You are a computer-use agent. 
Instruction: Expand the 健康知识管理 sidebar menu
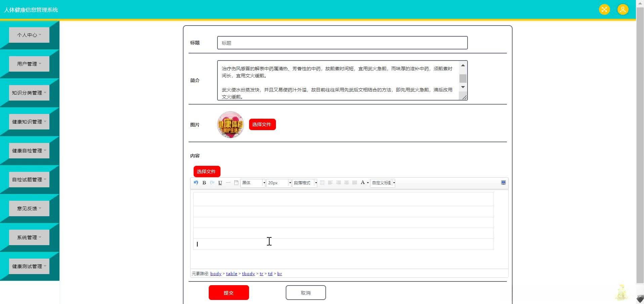coord(29,122)
